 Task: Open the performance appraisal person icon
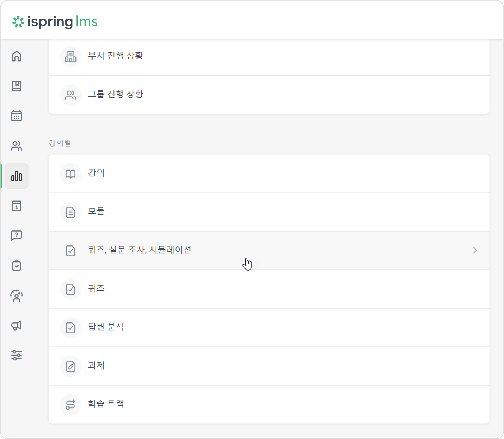17,296
